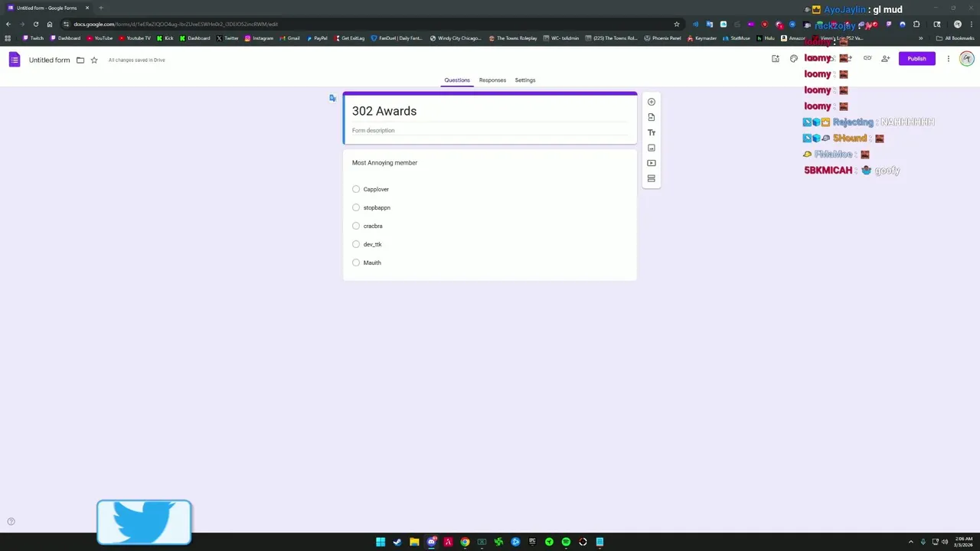Click the Gemini help-me-create icon in header

(x=776, y=59)
